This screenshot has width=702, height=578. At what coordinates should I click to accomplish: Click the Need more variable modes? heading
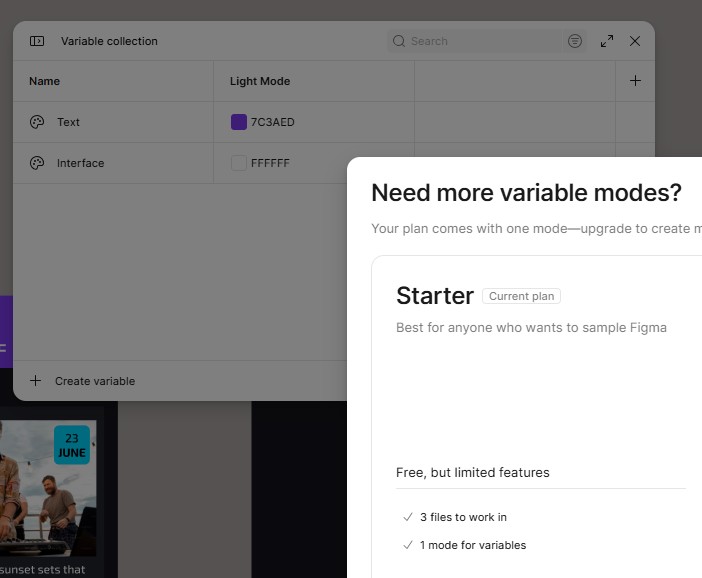coord(526,193)
